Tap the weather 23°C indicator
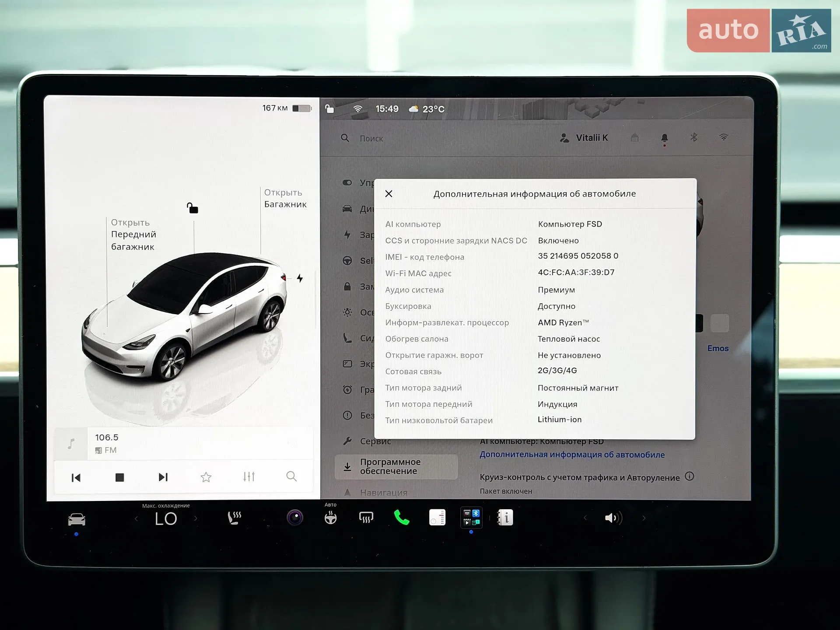Viewport: 840px width, 630px height. (x=427, y=109)
